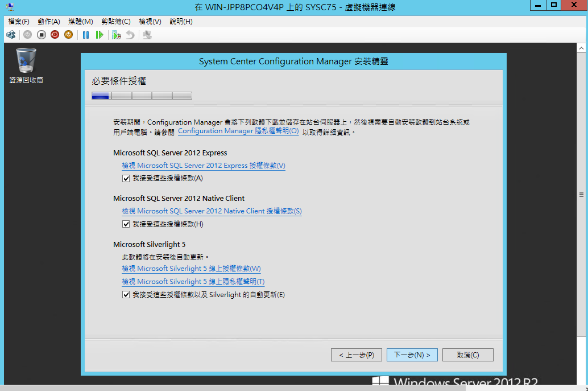Click the Microsoft SQL Server 2012 Native Client heading

tap(179, 199)
